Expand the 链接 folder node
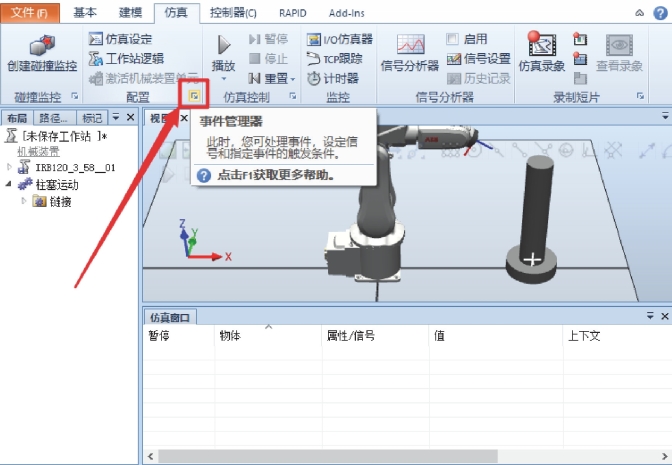 (24, 201)
